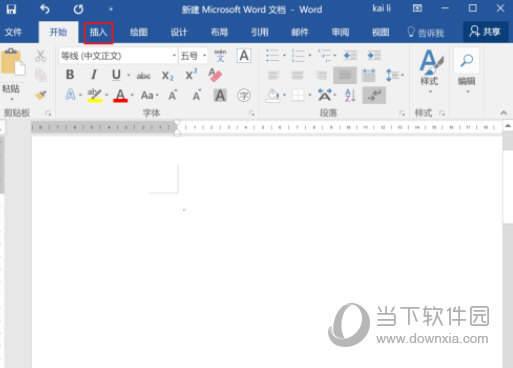
Task: Click the 告诉我 search box
Action: click(x=426, y=32)
